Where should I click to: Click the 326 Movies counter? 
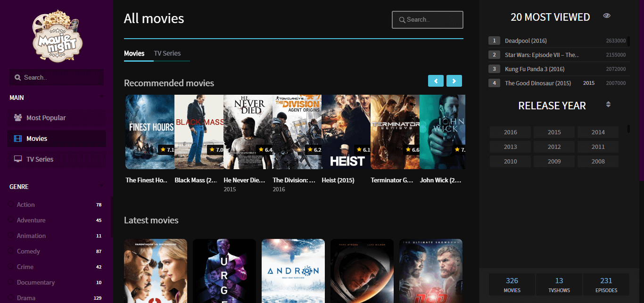coord(512,285)
